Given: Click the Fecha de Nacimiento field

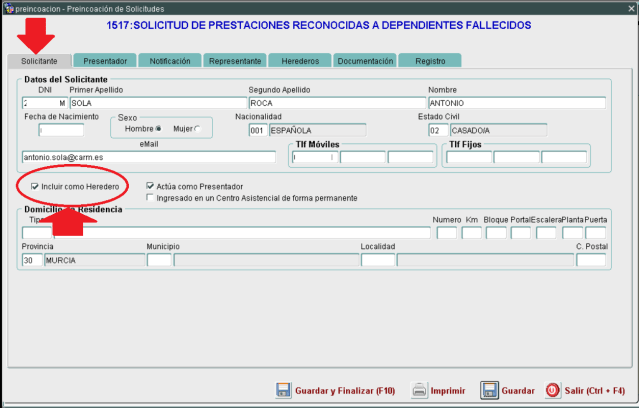Looking at the screenshot, I should pos(61,130).
